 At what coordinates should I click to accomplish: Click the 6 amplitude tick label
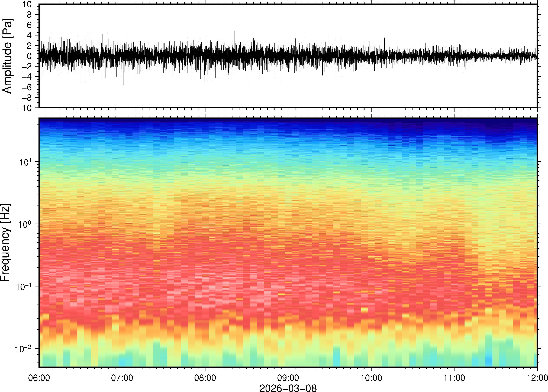(x=30, y=25)
